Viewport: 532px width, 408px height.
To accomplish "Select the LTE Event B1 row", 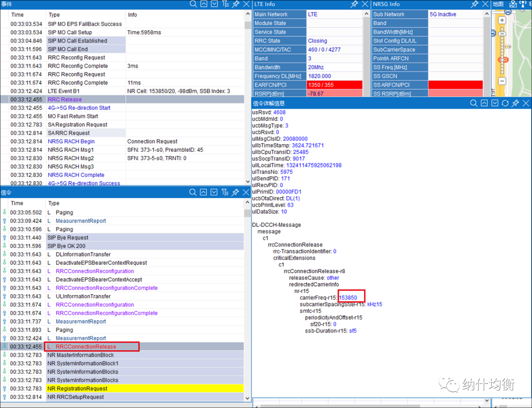I will [122, 91].
